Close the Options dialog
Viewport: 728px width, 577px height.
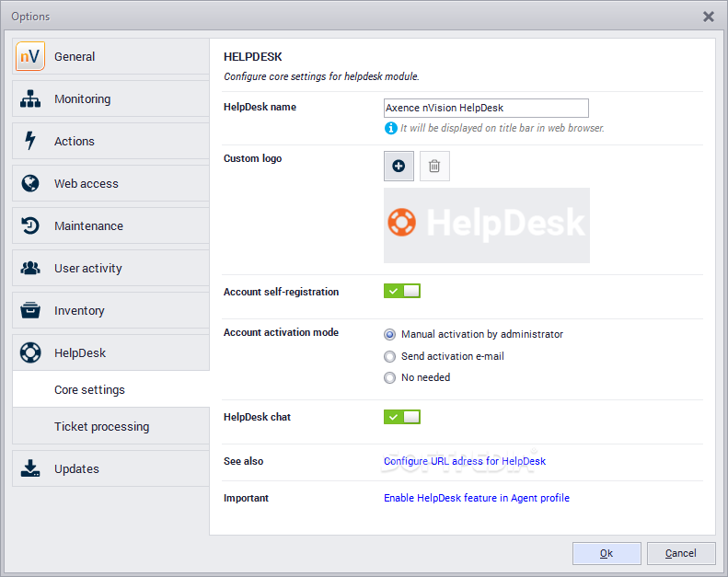pyautogui.click(x=709, y=17)
